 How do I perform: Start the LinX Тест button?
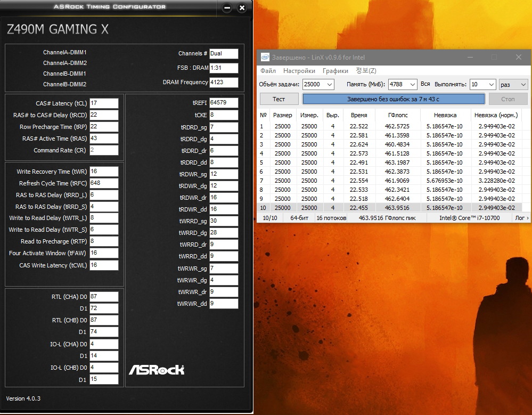(279, 99)
